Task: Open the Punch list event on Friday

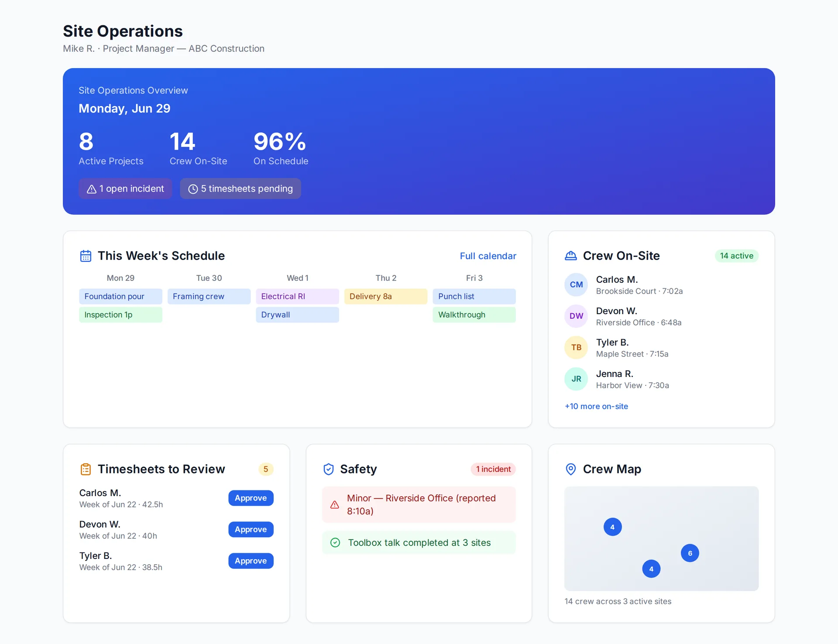Action: [x=474, y=296]
